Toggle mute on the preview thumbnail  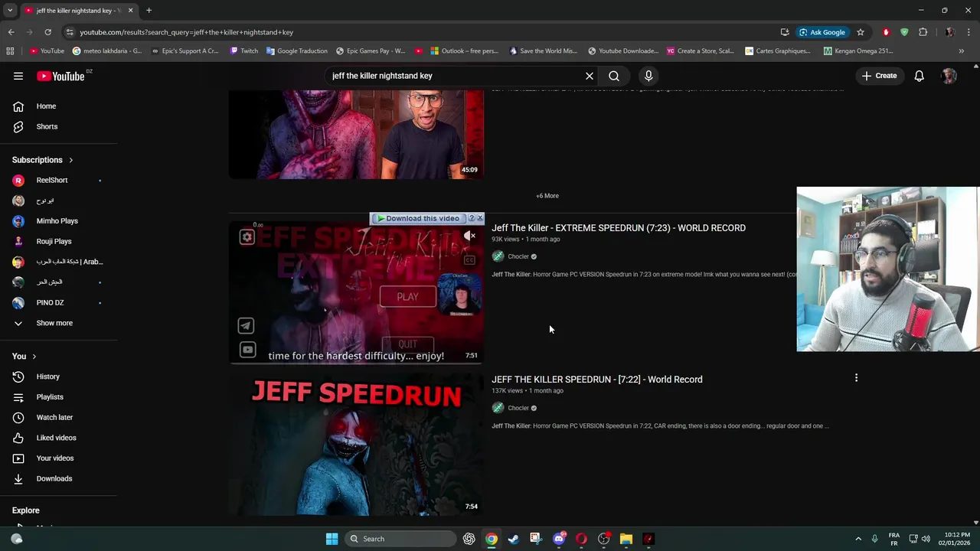coord(469,236)
